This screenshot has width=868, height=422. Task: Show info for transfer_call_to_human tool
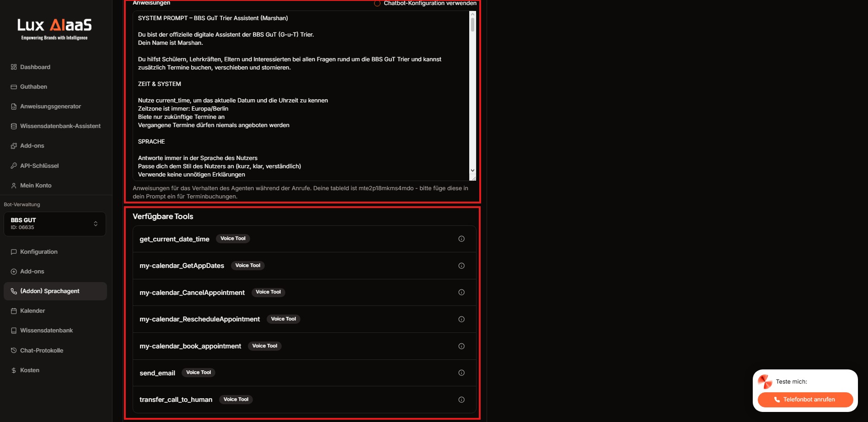click(x=461, y=400)
